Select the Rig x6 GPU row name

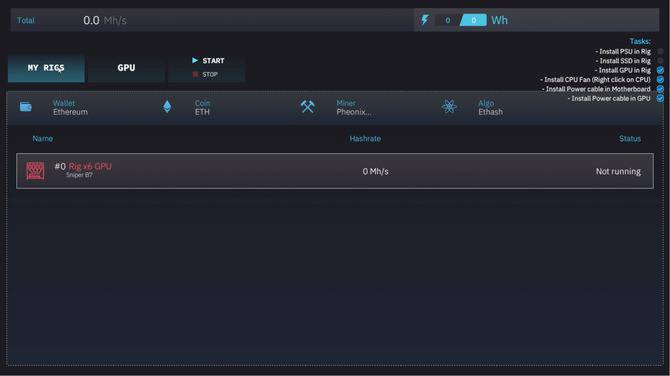pos(90,166)
